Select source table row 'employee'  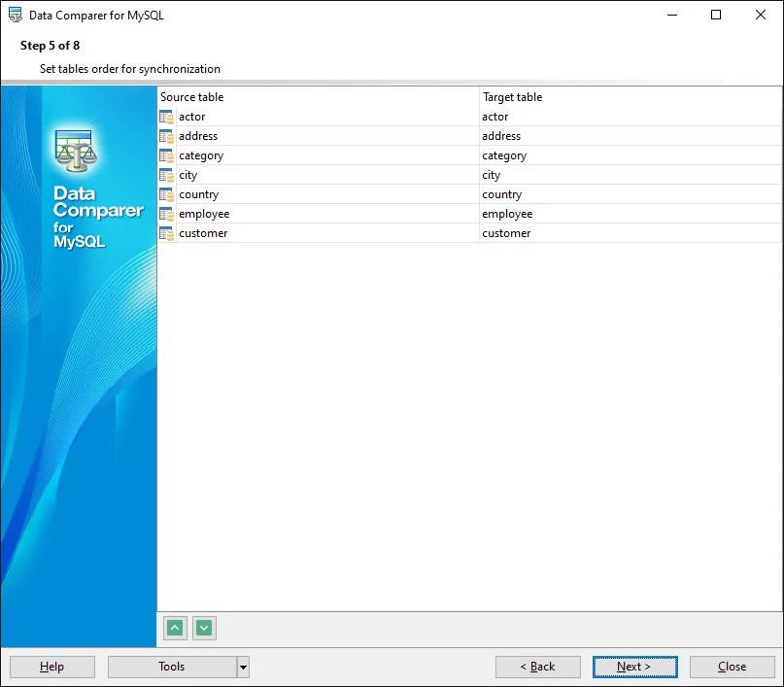coord(327,214)
